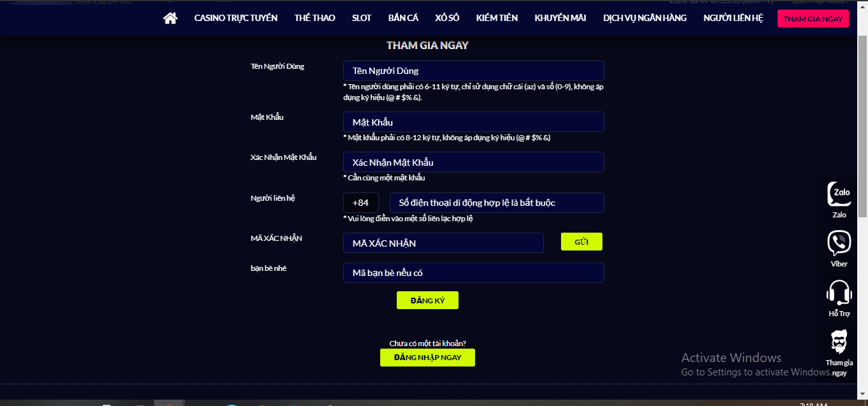Click the Mật Khẩu password field
This screenshot has height=406, width=868.
pyautogui.click(x=473, y=122)
